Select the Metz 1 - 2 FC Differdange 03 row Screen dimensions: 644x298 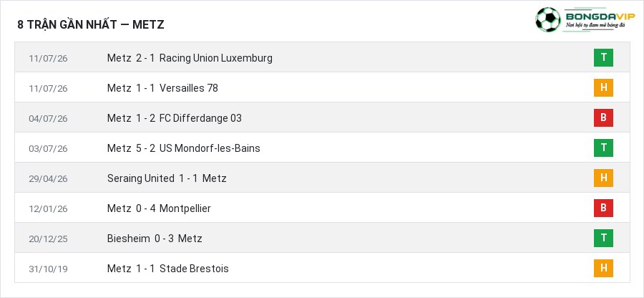(x=322, y=117)
